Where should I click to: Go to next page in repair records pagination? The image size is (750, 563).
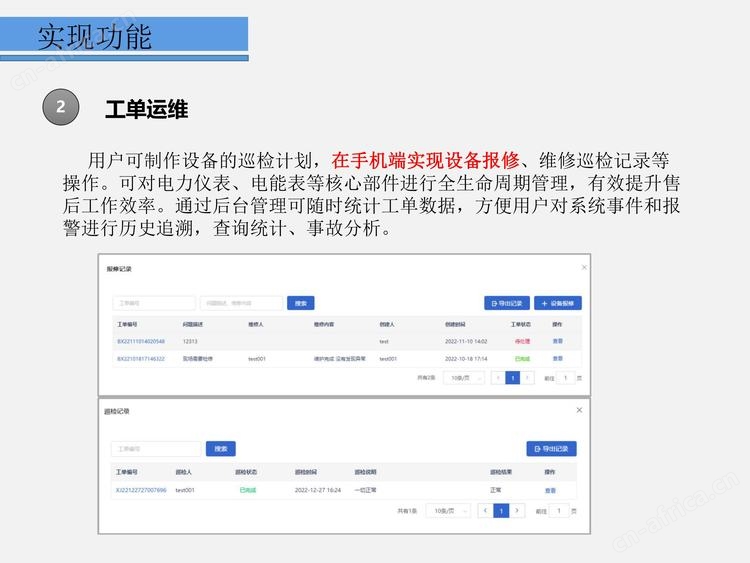coord(528,378)
